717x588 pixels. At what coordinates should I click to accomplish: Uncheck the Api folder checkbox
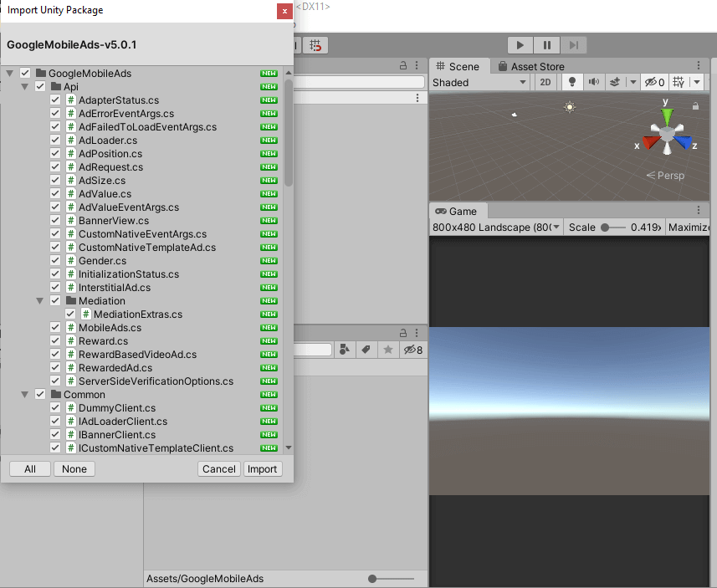tap(40, 86)
